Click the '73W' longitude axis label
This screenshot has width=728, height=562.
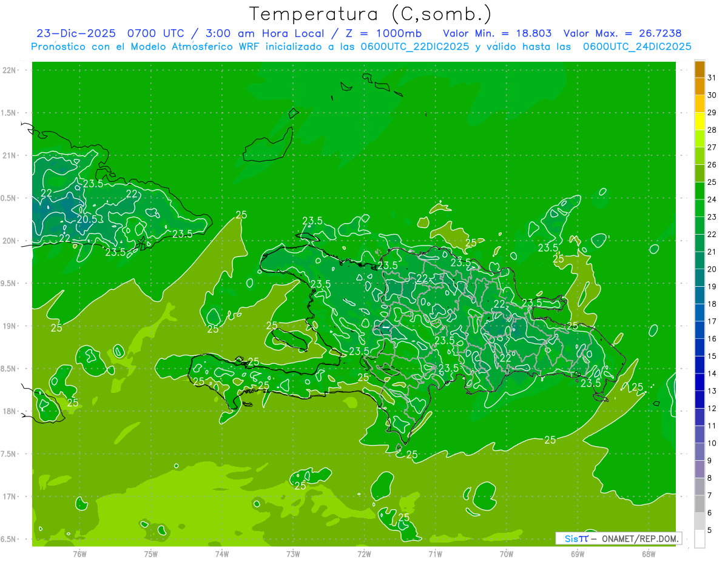coord(293,554)
